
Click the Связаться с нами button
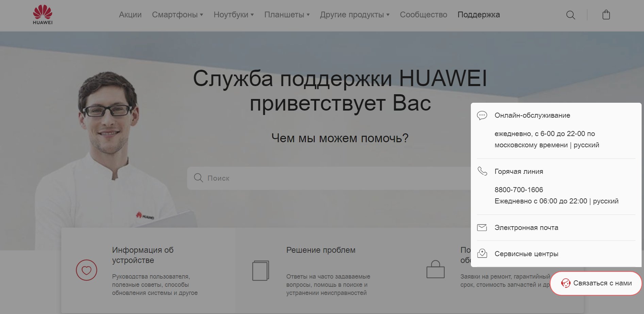[596, 283]
